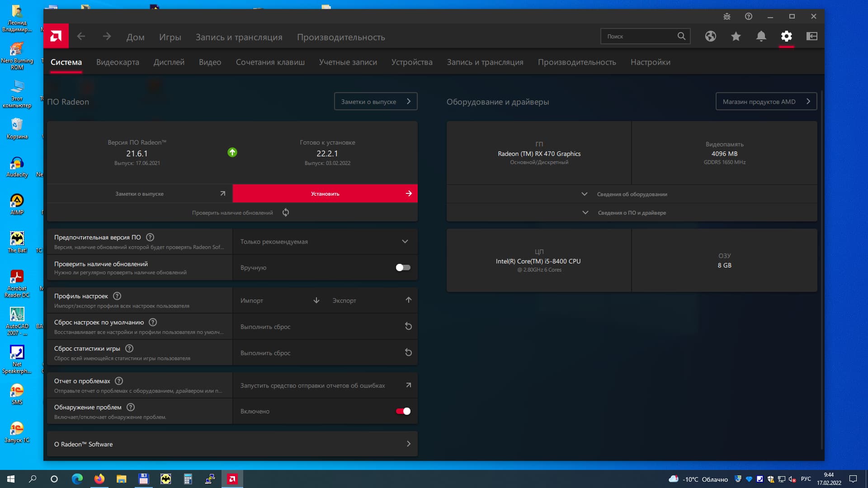Screen dimensions: 868x488
Task: Toggle the Обнаружение проблем switch
Action: 403,411
